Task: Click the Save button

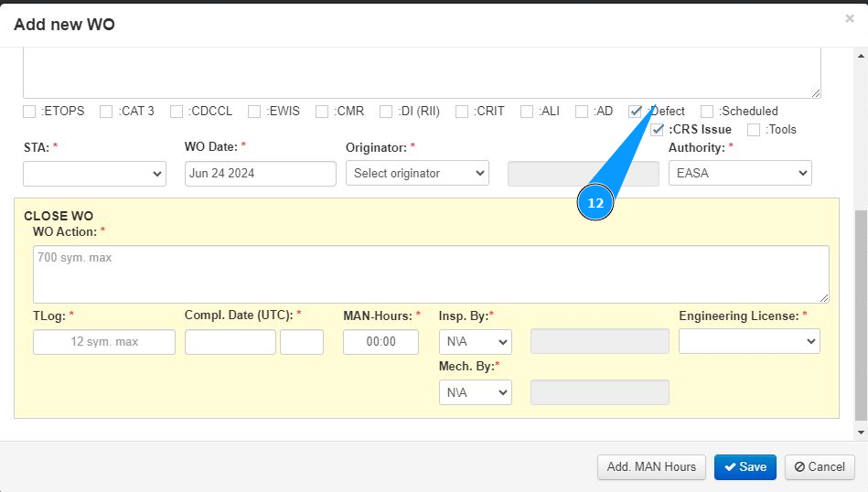Action: tap(745, 467)
